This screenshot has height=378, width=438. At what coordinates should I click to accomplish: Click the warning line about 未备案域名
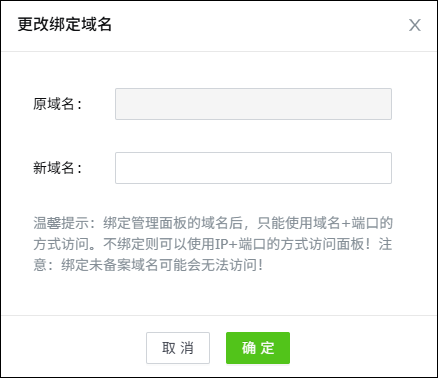pyautogui.click(x=148, y=265)
